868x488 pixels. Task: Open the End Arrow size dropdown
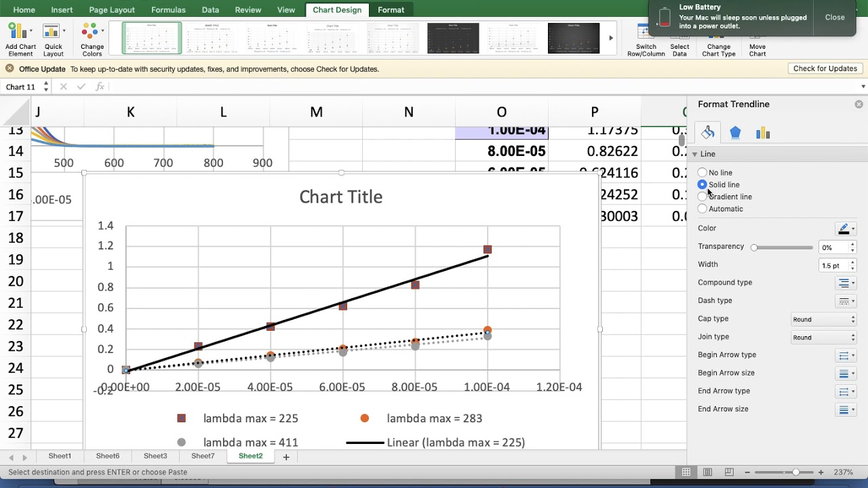coord(846,409)
